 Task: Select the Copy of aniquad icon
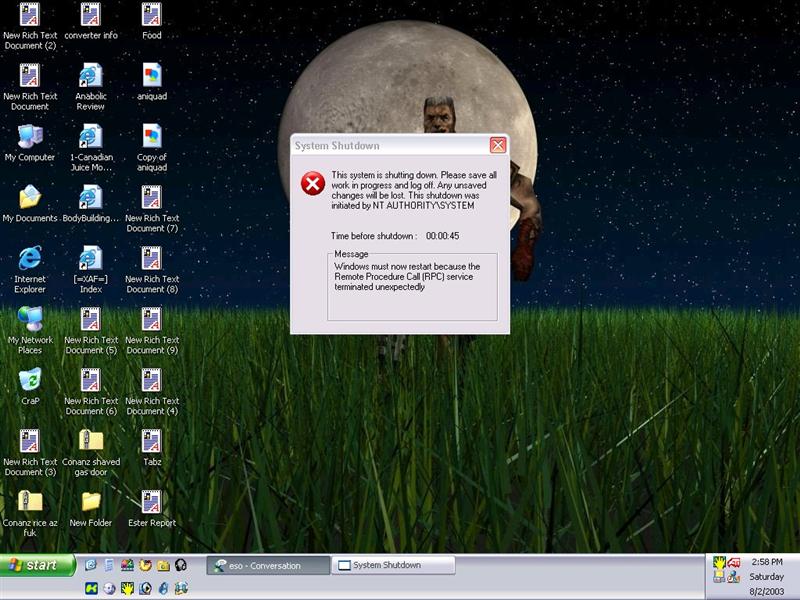(152, 148)
